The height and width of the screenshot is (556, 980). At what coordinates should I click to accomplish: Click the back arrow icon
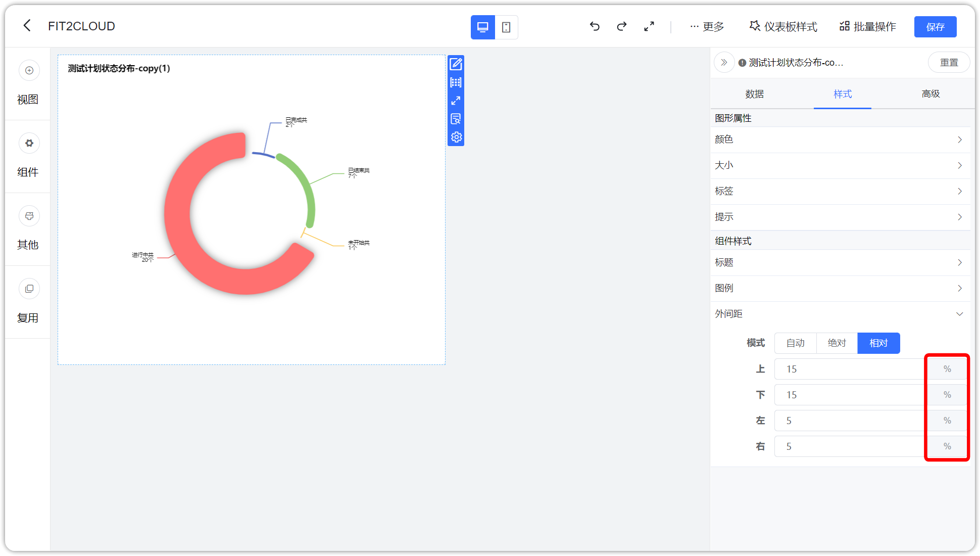pyautogui.click(x=27, y=26)
